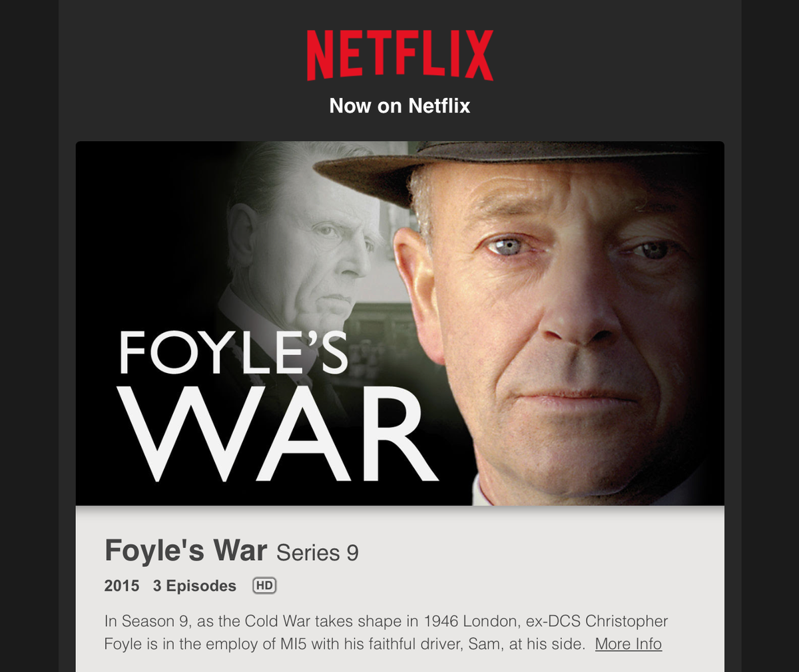Click the 3 Episodes label
This screenshot has height=672, width=799.
[x=194, y=586]
